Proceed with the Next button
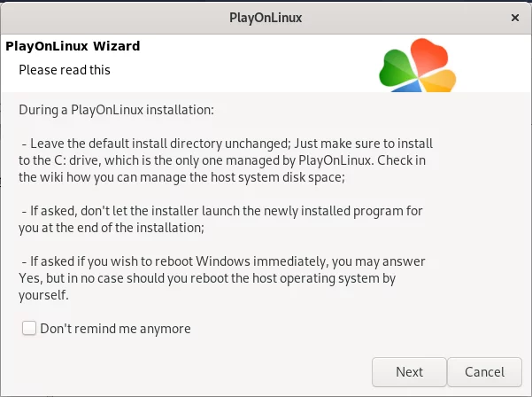 tap(409, 372)
